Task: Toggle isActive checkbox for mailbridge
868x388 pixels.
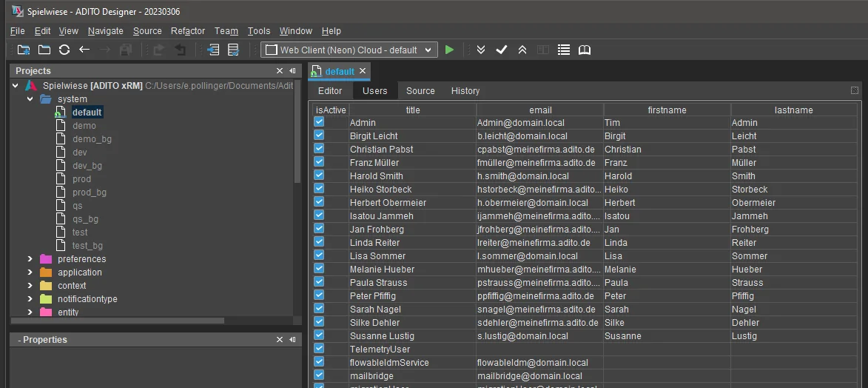Action: (319, 375)
